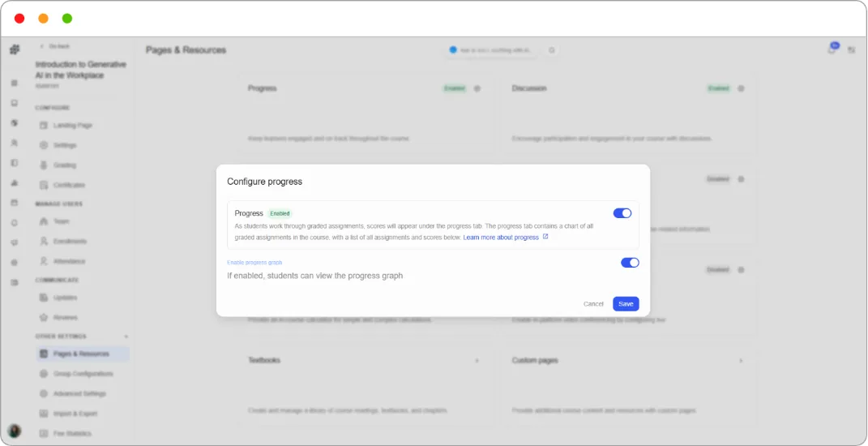Screen dimensions: 868x446
Task: Click the Fee Statistics icon in sidebar
Action: 43,433
